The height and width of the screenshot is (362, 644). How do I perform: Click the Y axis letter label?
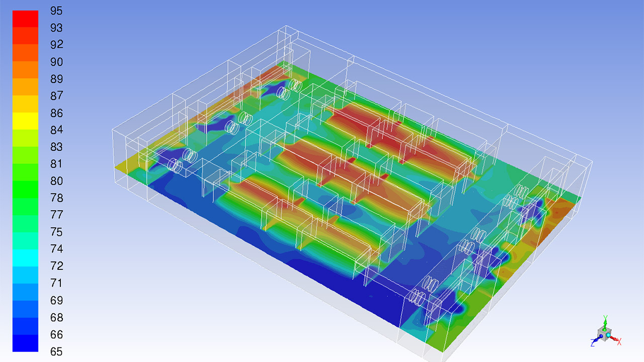[x=605, y=317]
